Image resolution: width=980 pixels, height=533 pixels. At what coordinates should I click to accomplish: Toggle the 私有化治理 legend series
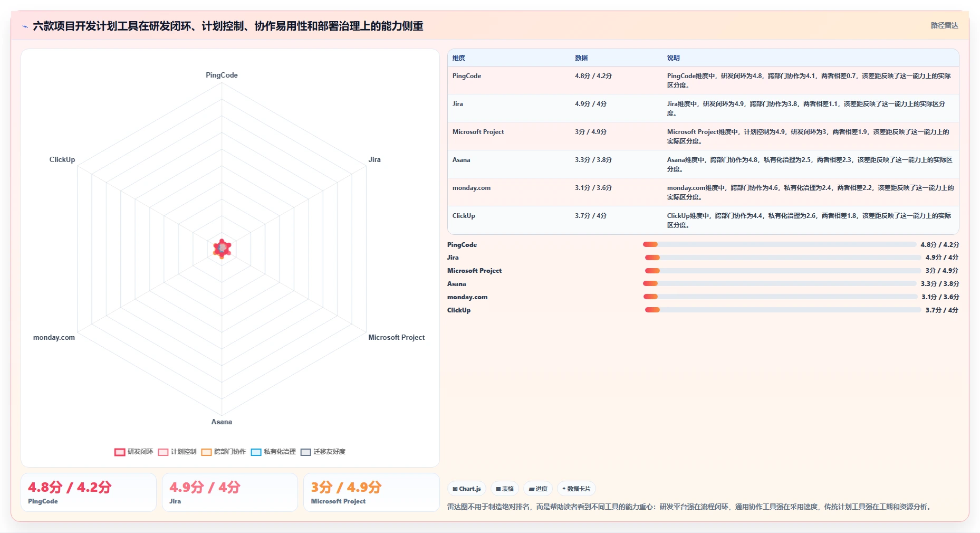[273, 452]
